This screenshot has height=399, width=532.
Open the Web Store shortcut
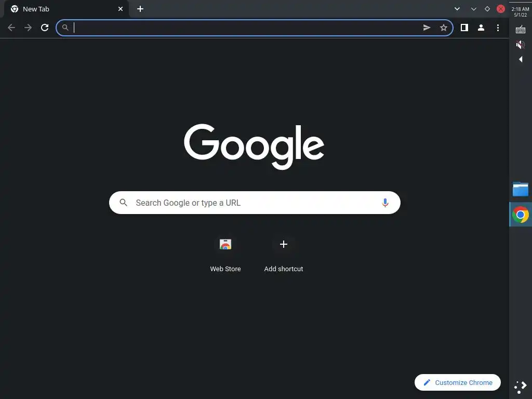[225, 255]
